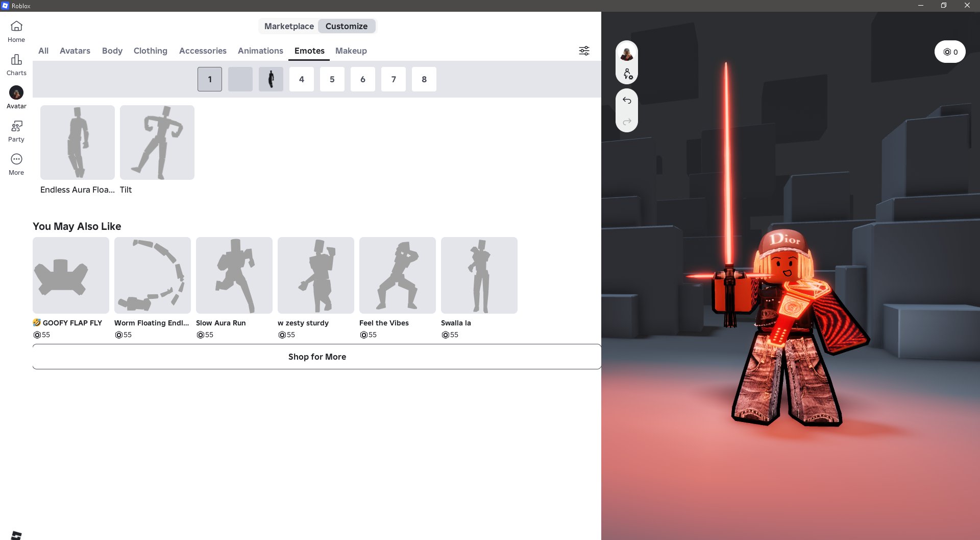Switch to Customize view
This screenshot has height=540, width=980.
tap(347, 26)
